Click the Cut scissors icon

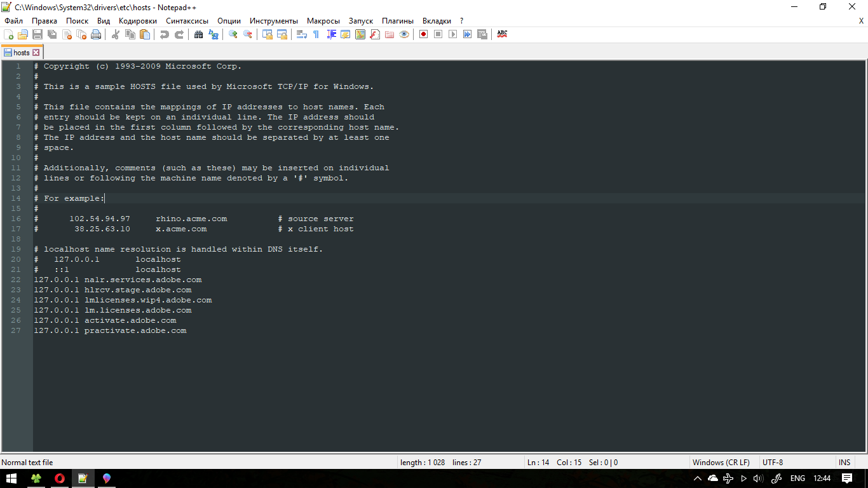click(x=116, y=34)
